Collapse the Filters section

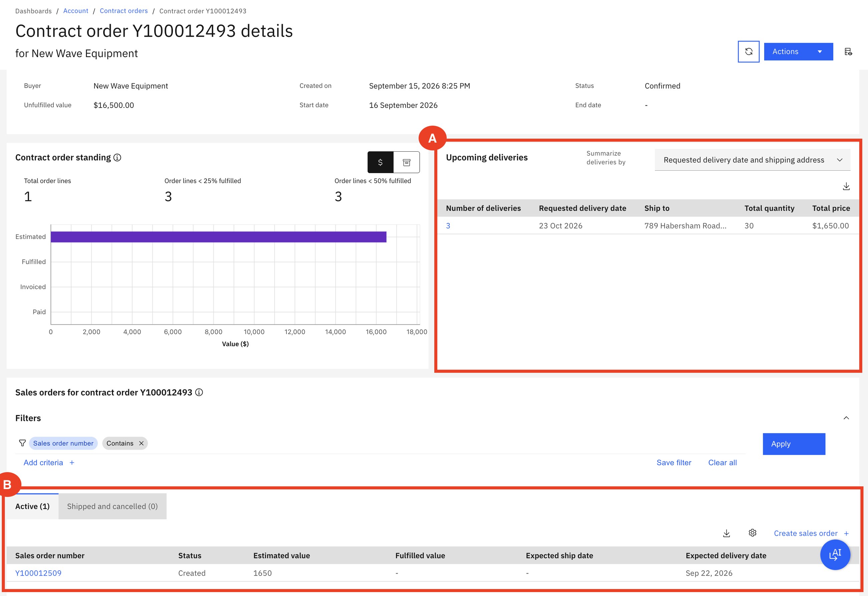tap(846, 418)
